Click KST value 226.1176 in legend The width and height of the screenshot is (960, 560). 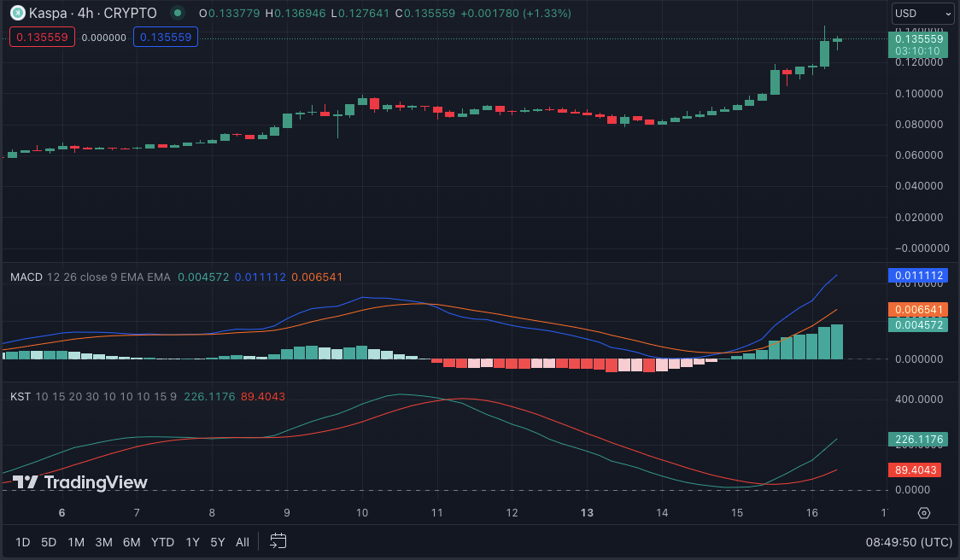[209, 397]
